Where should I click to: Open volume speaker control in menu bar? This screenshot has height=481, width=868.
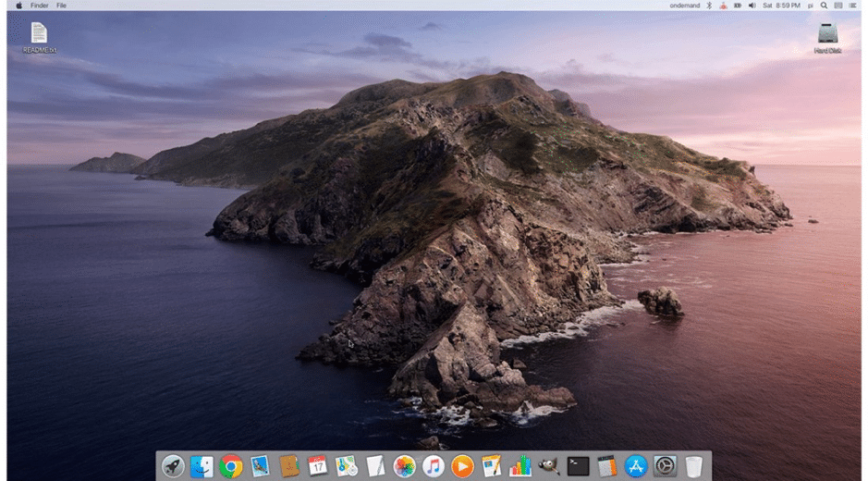tap(752, 5)
